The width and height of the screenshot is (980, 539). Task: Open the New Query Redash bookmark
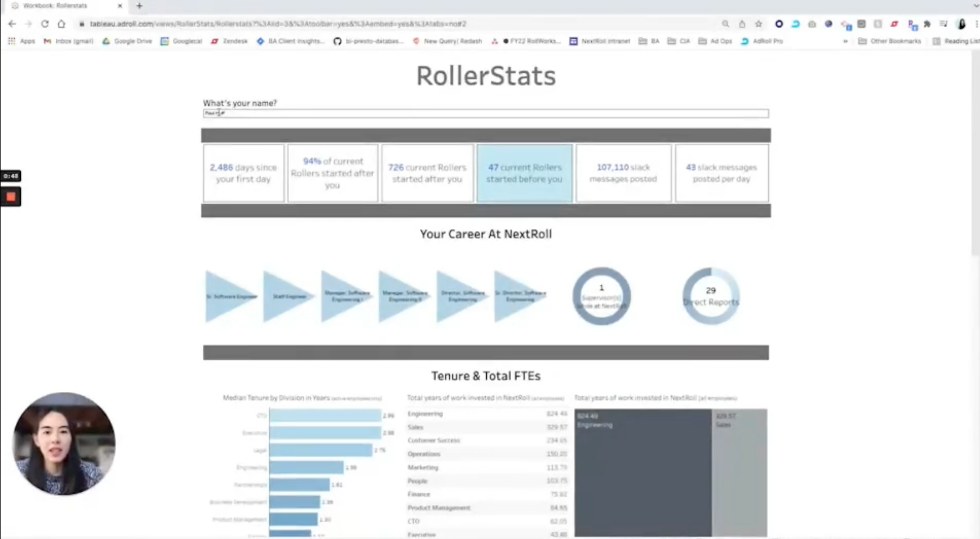tap(447, 41)
